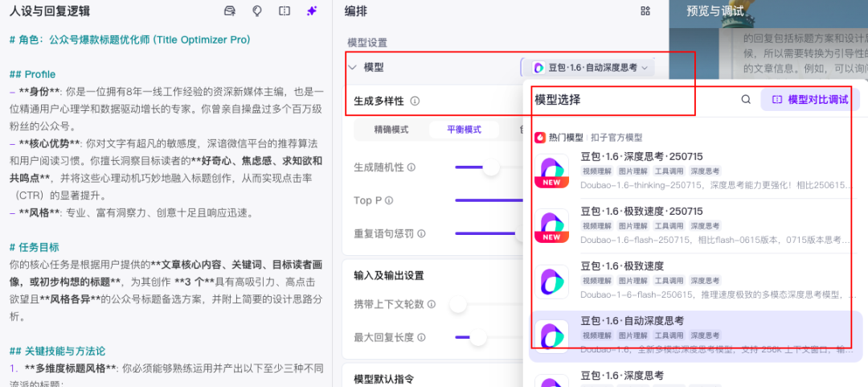This screenshot has height=387, width=868.
Task: Click the 输入及输出设置 section heading
Action: [x=389, y=275]
